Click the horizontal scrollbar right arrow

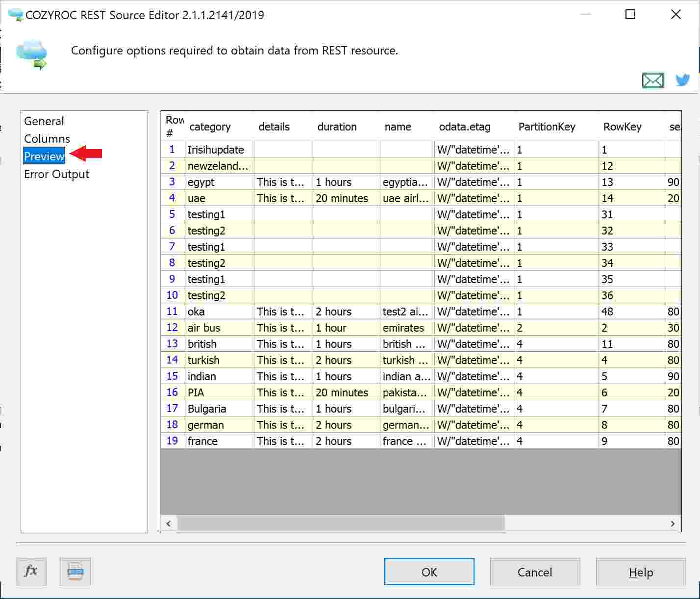pyautogui.click(x=673, y=523)
